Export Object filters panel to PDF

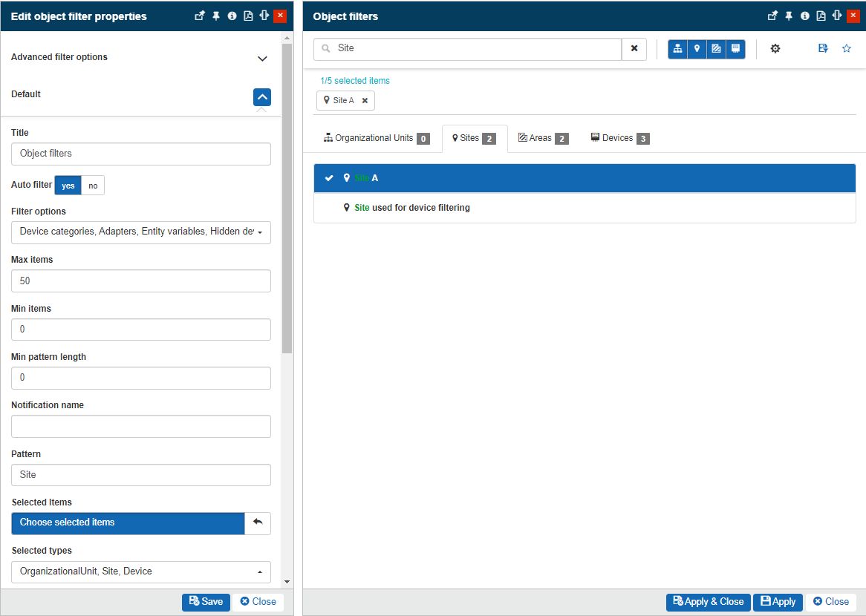click(821, 16)
